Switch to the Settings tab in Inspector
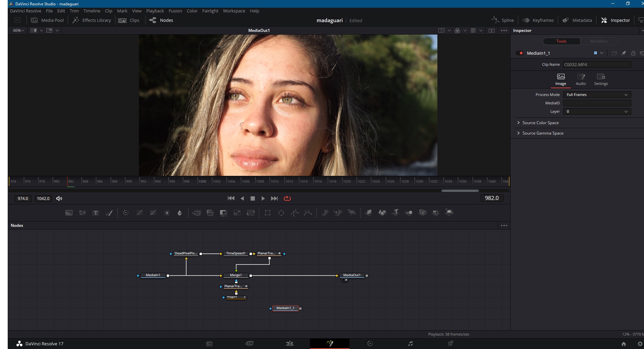 pos(601,80)
